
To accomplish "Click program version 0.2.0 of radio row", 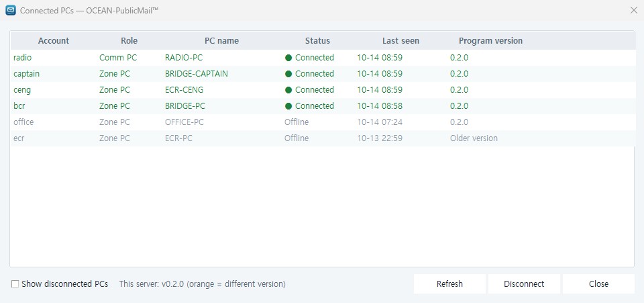I will click(459, 58).
